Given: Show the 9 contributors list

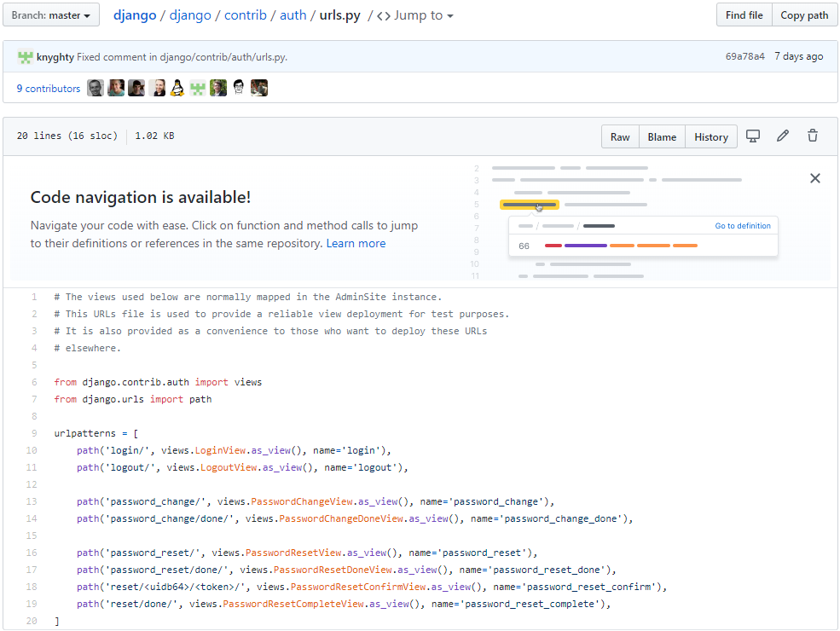Looking at the screenshot, I should [49, 89].
